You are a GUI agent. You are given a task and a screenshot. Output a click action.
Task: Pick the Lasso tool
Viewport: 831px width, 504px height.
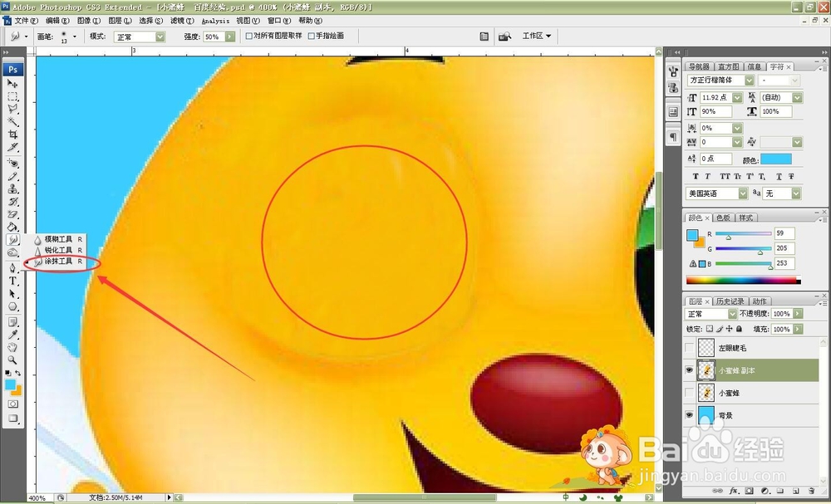pos(12,109)
